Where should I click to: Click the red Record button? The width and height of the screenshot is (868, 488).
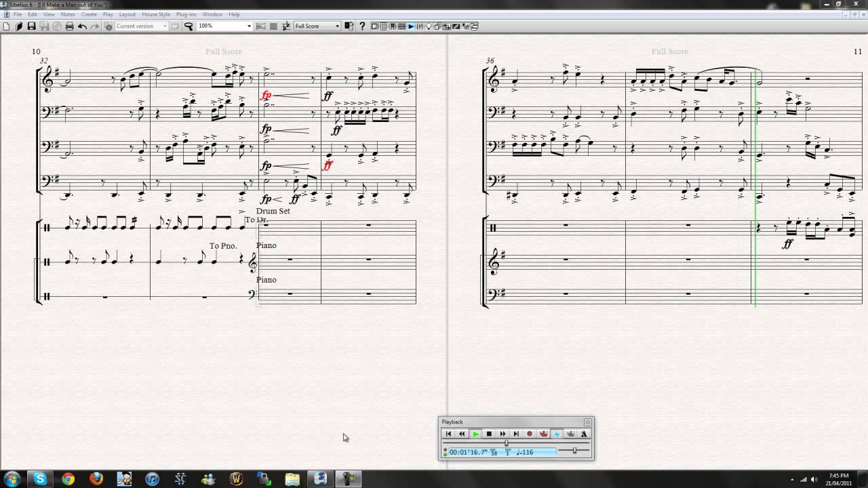click(x=530, y=434)
